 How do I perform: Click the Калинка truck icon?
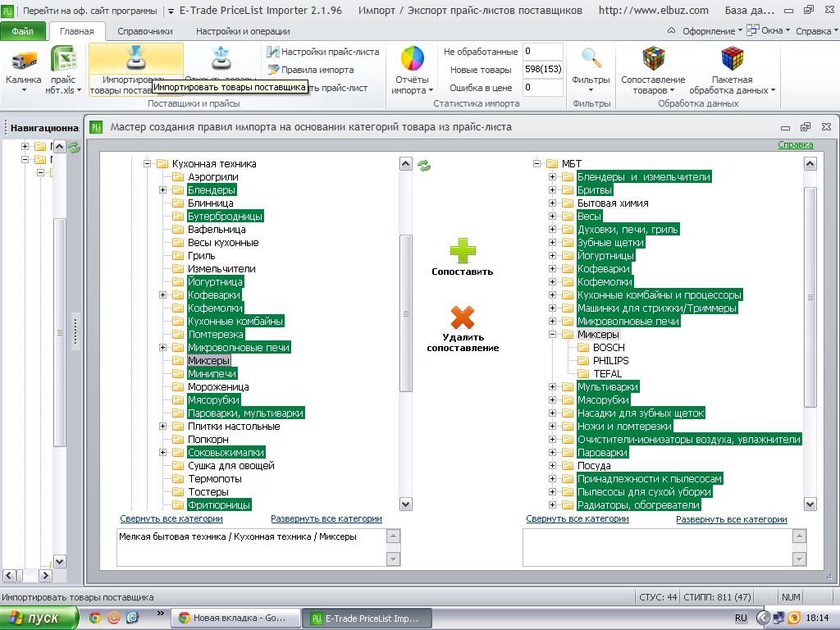(24, 60)
